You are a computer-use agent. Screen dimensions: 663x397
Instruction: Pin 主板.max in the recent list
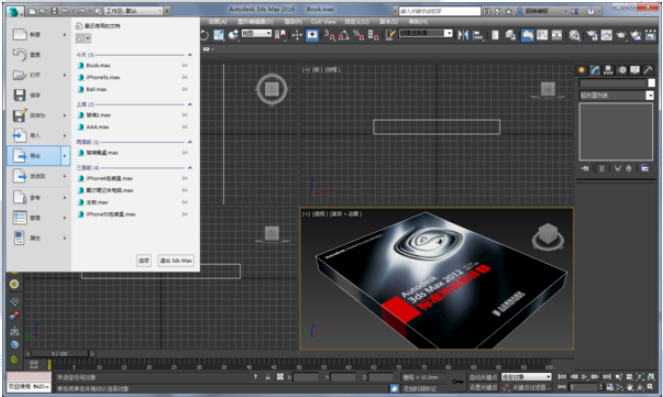point(185,203)
